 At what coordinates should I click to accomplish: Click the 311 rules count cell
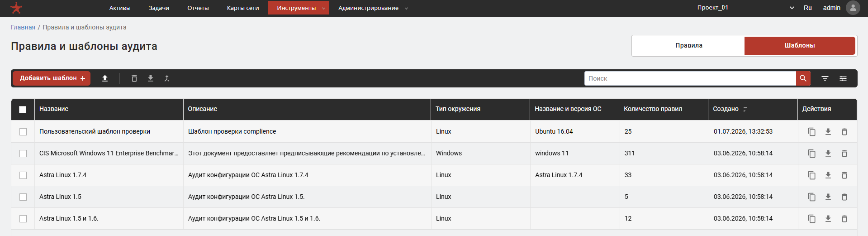click(630, 154)
